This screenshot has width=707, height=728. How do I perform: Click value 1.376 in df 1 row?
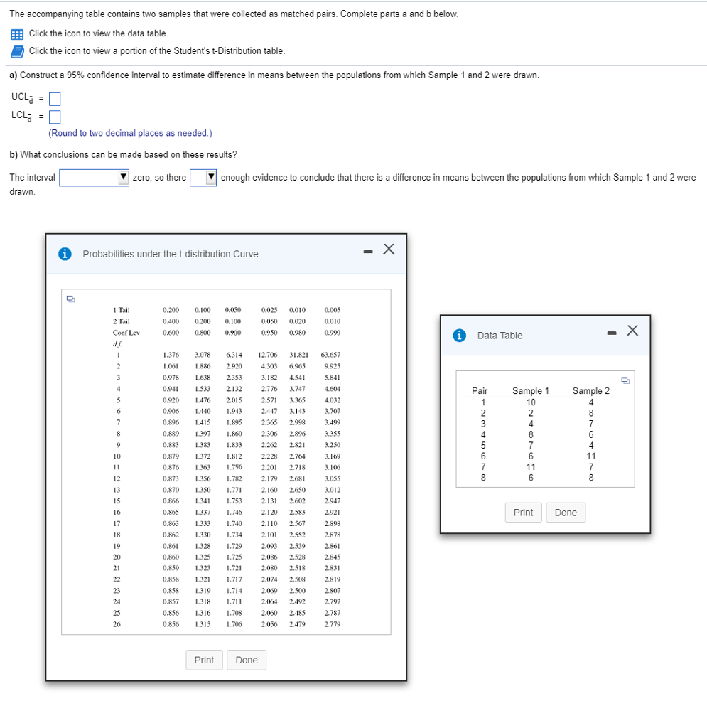171,355
